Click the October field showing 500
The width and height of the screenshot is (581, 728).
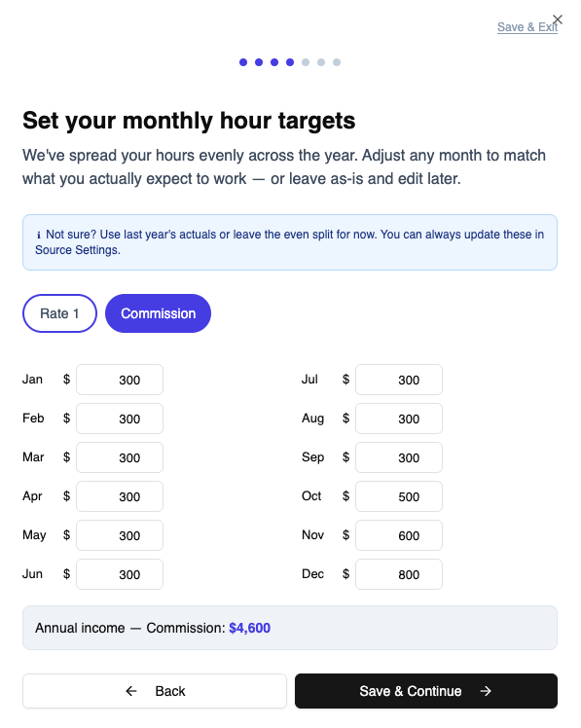click(x=399, y=496)
